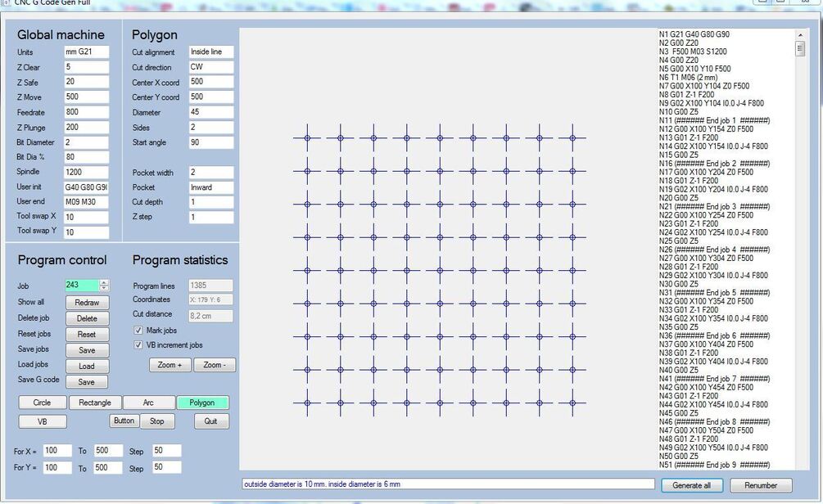Open the Cut alignment Inside line field

(x=211, y=52)
